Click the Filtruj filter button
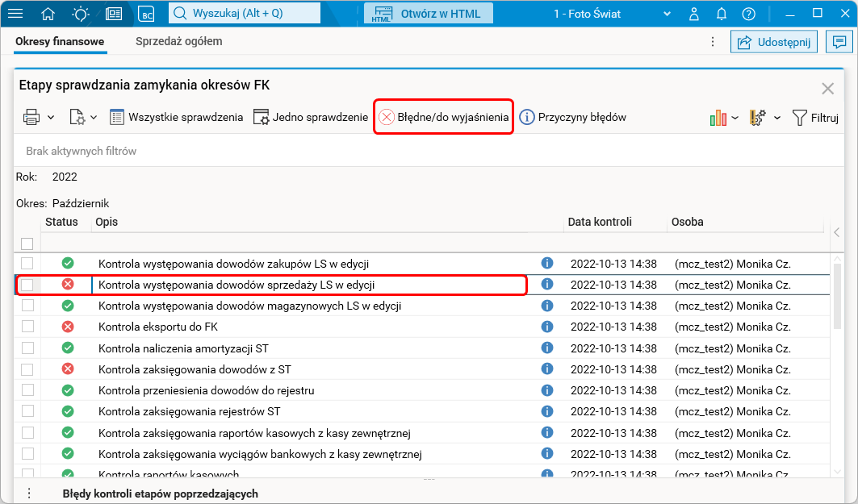The image size is (858, 504). click(x=815, y=118)
